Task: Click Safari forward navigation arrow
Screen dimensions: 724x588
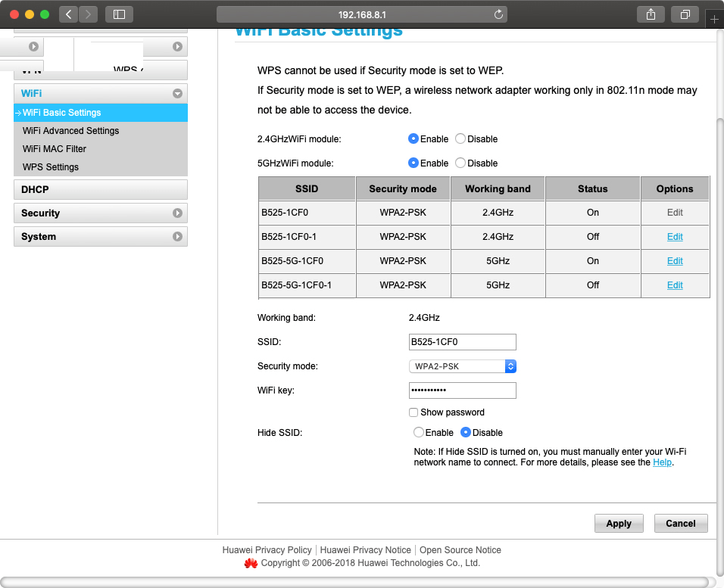Action: click(x=89, y=14)
